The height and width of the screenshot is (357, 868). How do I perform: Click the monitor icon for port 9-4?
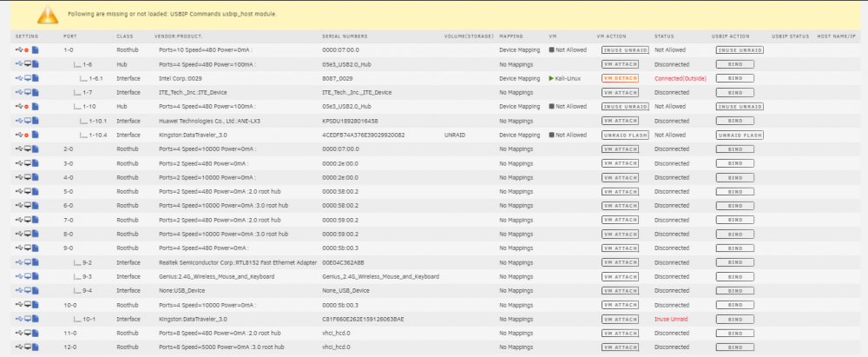27,290
